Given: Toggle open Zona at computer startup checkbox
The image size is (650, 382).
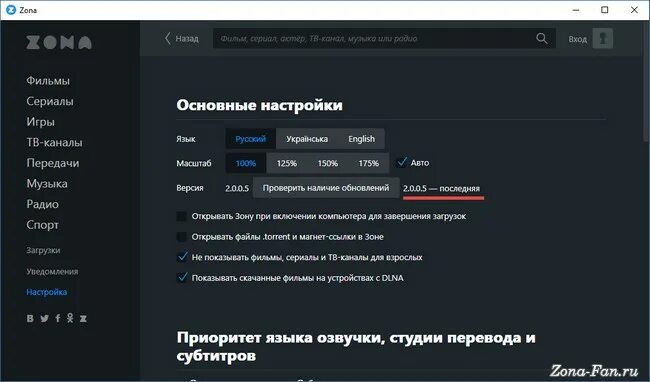Looking at the screenshot, I should pos(181,216).
